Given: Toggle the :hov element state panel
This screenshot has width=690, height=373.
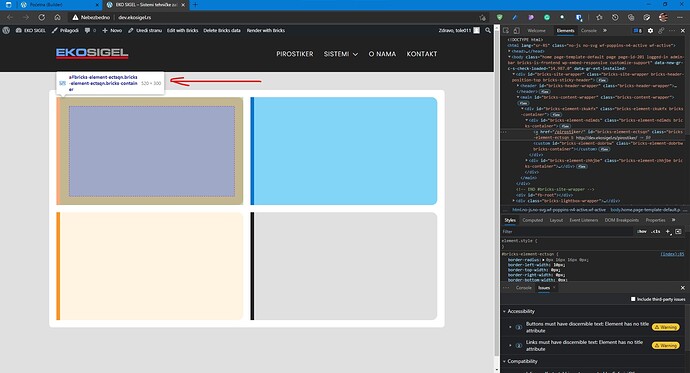Looking at the screenshot, I should (642, 231).
